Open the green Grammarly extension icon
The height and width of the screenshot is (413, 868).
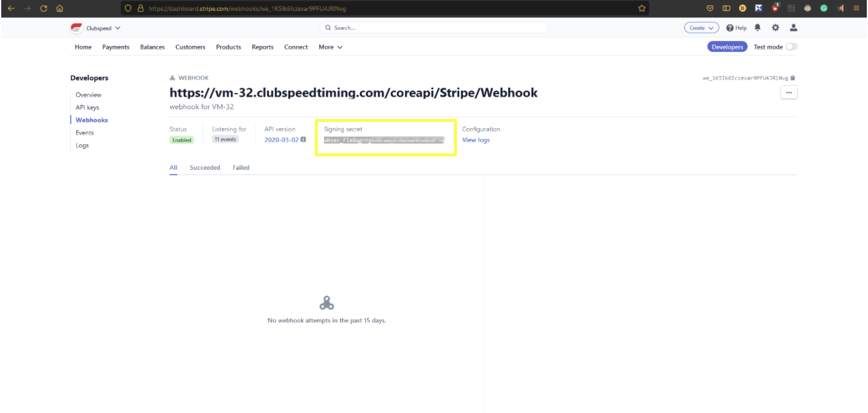click(823, 8)
